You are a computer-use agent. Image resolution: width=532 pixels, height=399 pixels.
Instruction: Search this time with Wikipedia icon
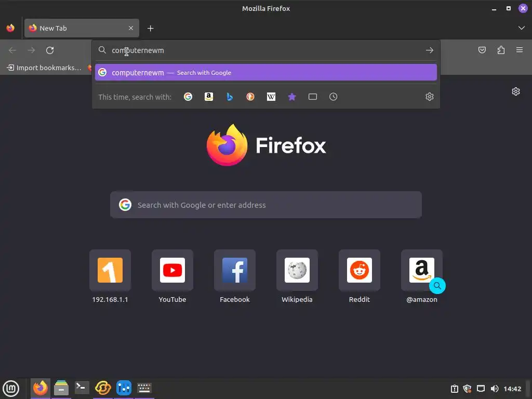point(271,97)
